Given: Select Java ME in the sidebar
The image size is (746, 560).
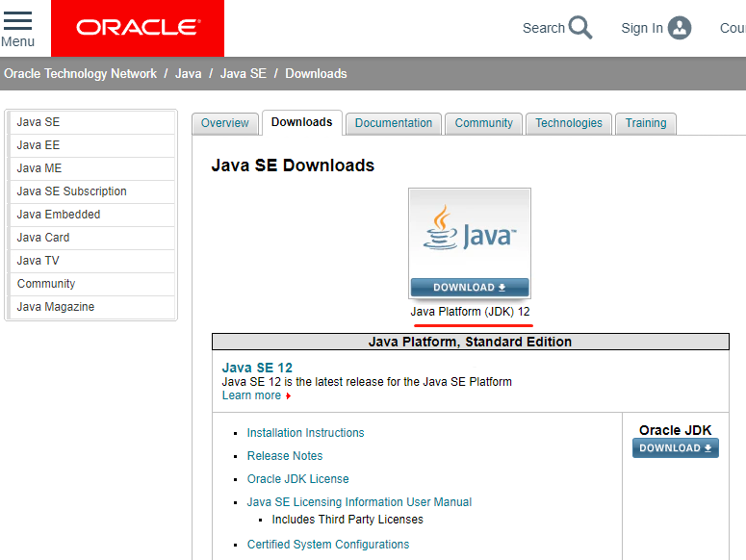Looking at the screenshot, I should [92, 168].
